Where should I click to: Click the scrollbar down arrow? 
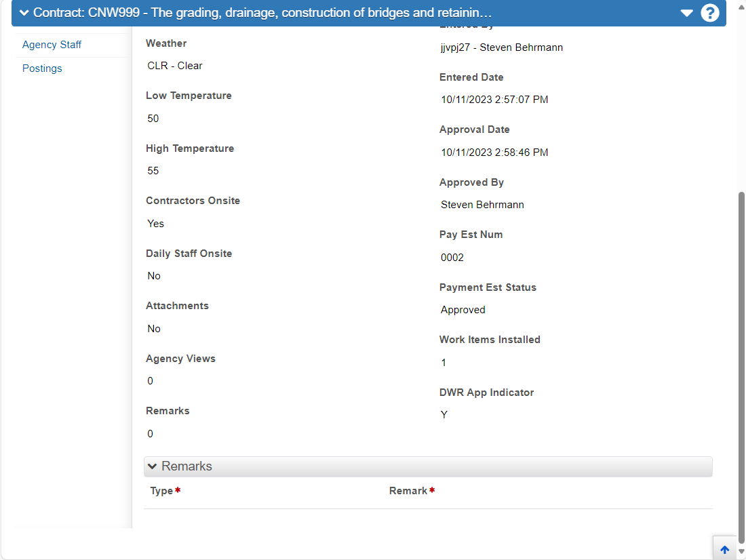pos(741,552)
